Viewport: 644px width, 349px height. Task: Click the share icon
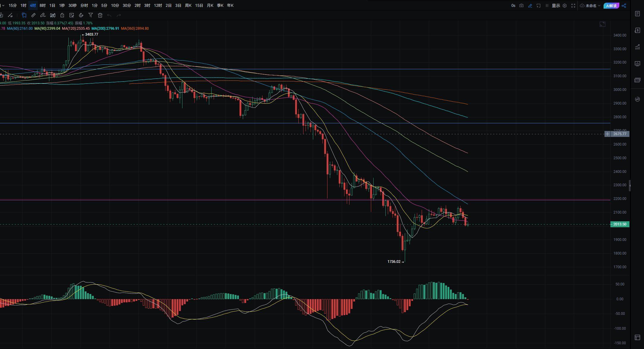tap(624, 6)
